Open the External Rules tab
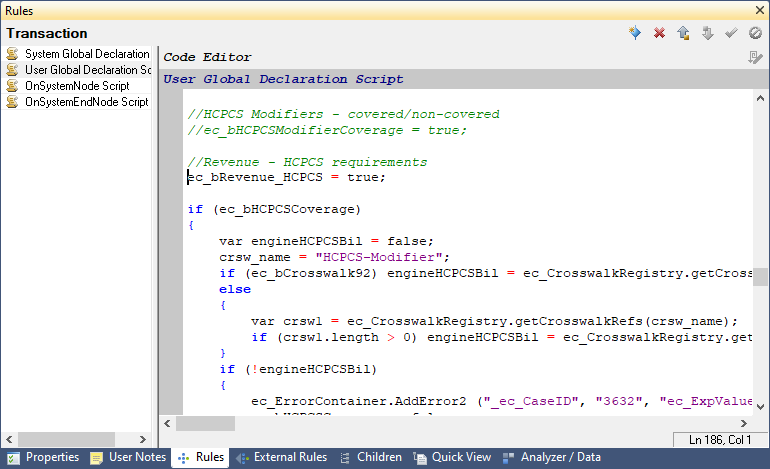The height and width of the screenshot is (469, 770). [281, 457]
